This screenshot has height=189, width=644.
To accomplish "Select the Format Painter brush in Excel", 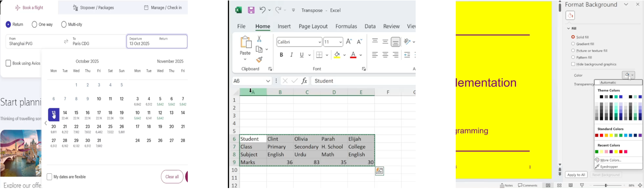I will (259, 60).
